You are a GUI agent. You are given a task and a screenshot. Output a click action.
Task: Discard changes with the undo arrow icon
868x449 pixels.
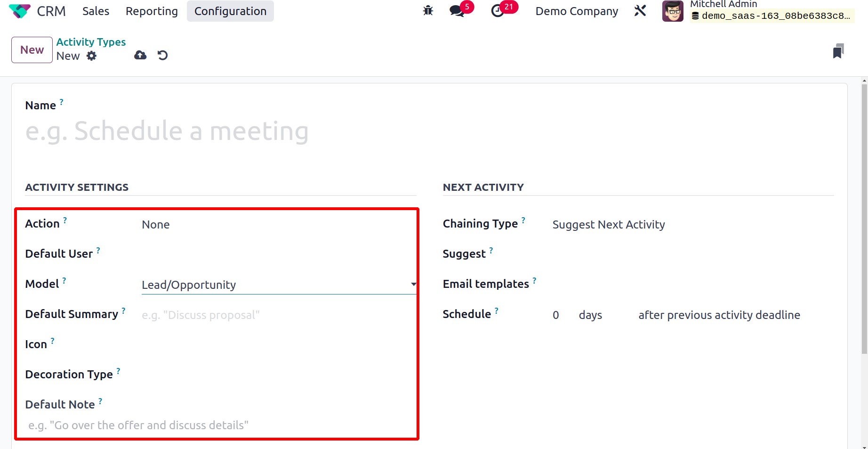tap(162, 56)
